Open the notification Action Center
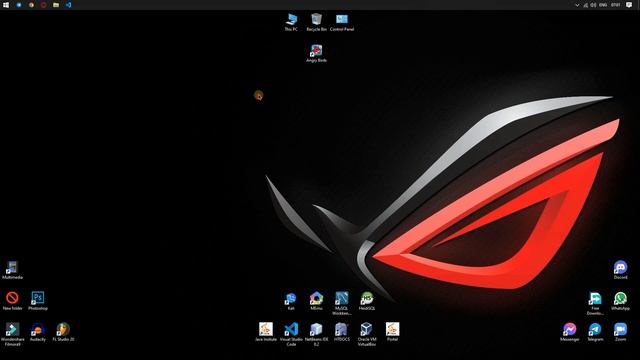 point(629,5)
